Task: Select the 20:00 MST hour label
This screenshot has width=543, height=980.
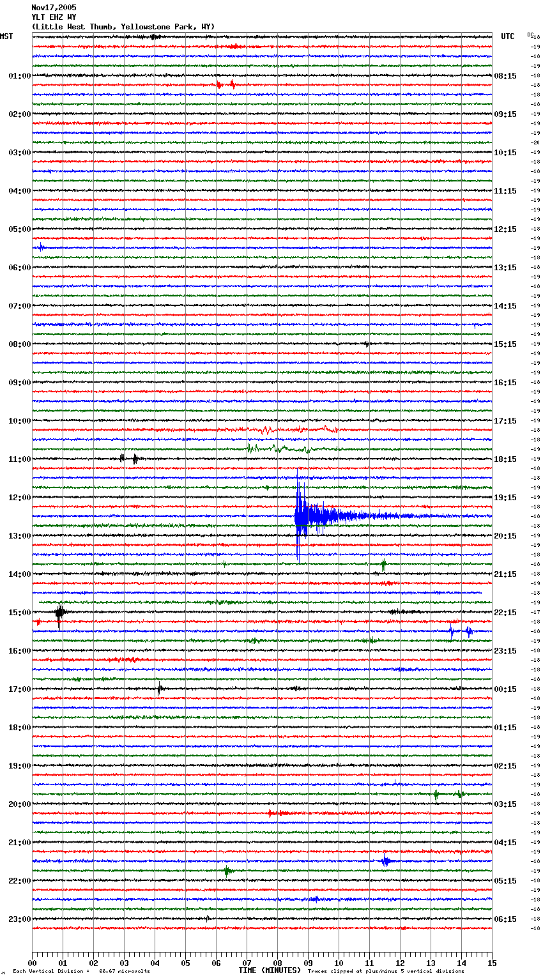Action: pos(19,804)
